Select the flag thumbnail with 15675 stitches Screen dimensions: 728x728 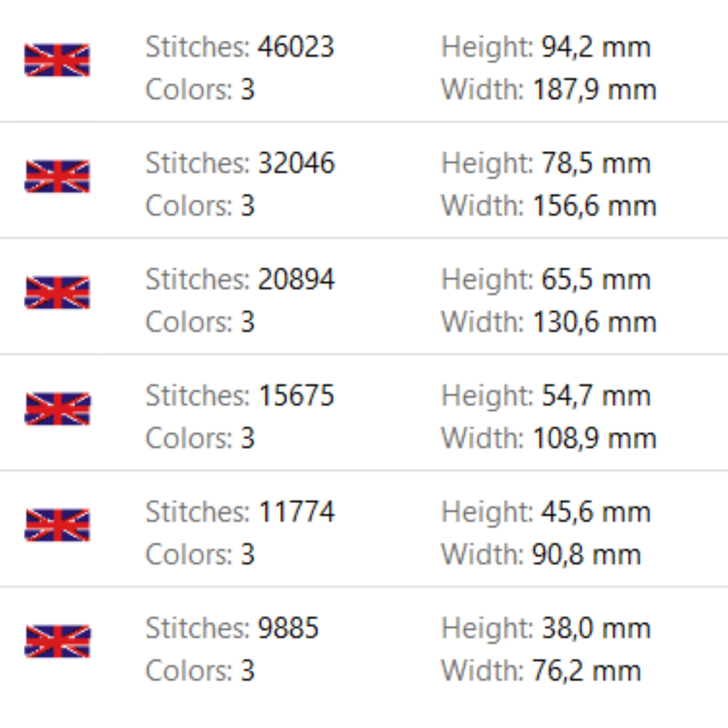(57, 409)
